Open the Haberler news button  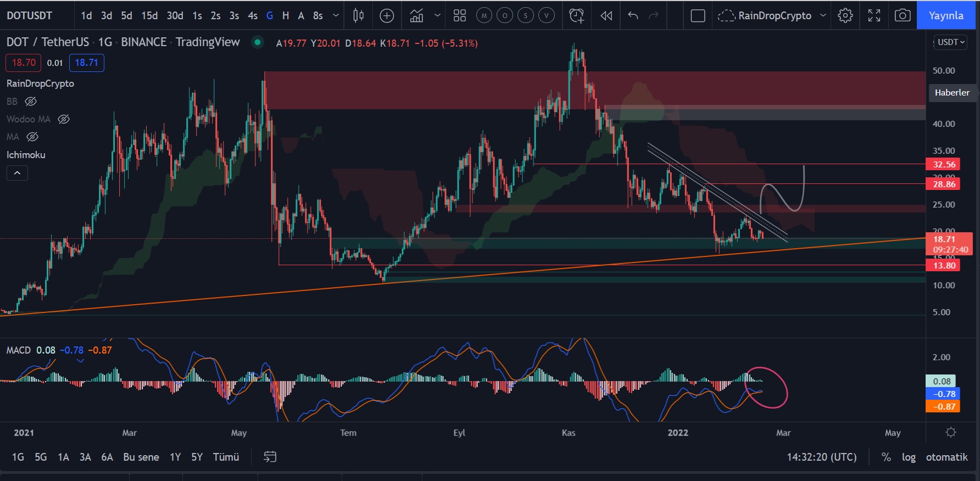point(952,93)
